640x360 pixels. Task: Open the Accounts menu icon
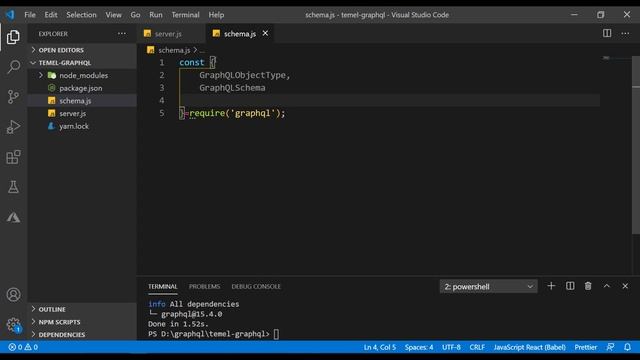click(x=13, y=295)
